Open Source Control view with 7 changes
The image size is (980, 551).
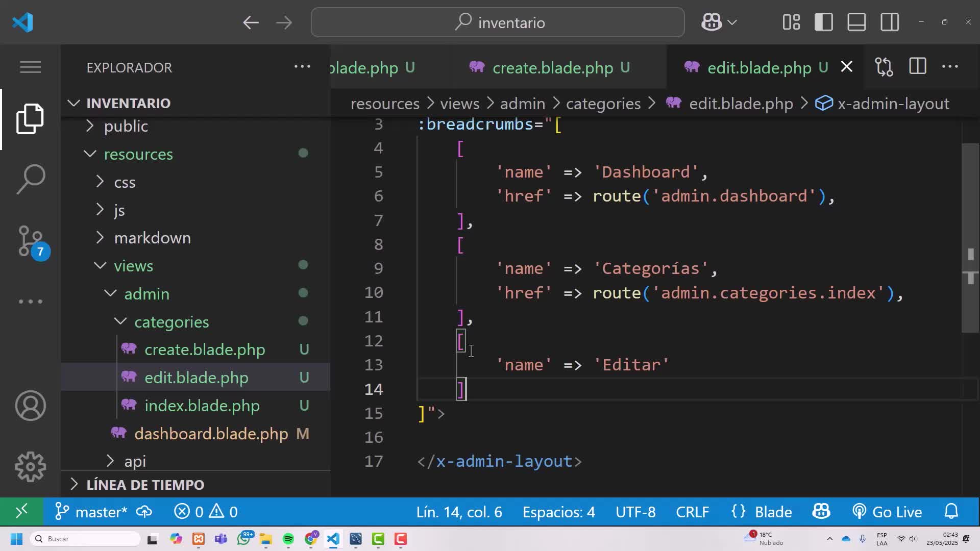32,241
